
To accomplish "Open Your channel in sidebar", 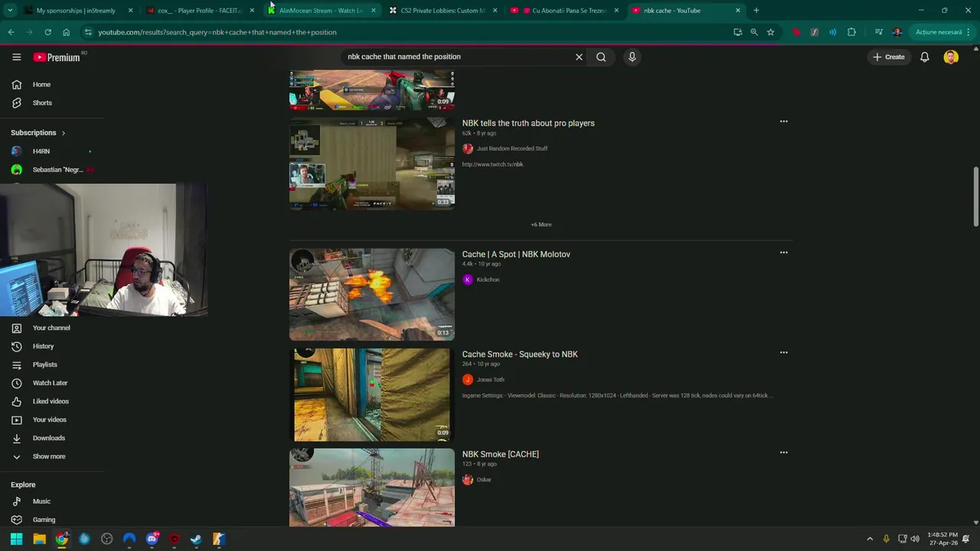I will (x=52, y=328).
